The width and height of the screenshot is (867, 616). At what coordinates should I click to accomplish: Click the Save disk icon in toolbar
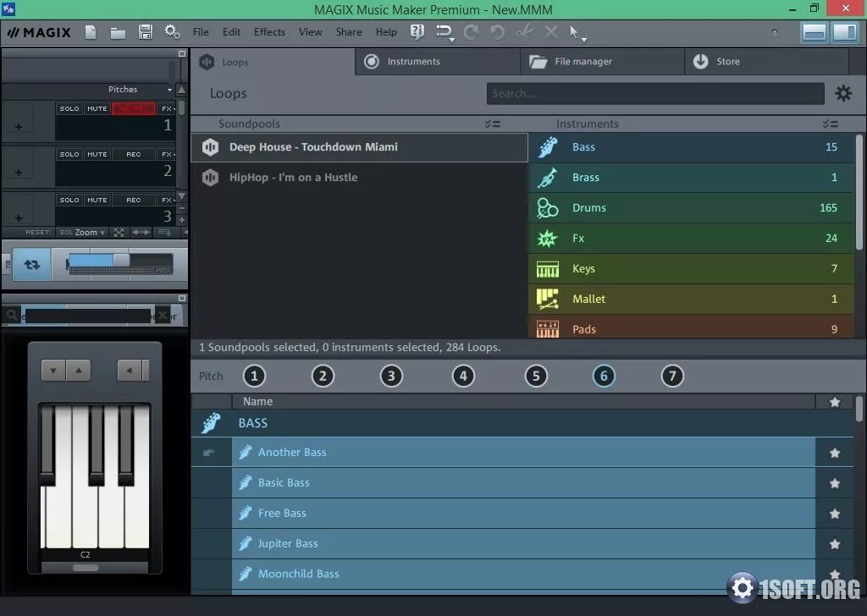(x=146, y=32)
